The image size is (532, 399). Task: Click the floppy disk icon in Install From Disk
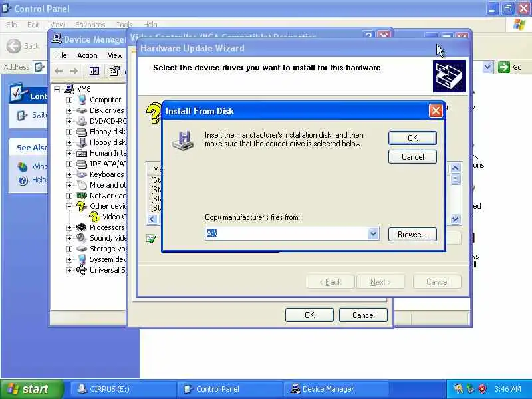pos(183,140)
